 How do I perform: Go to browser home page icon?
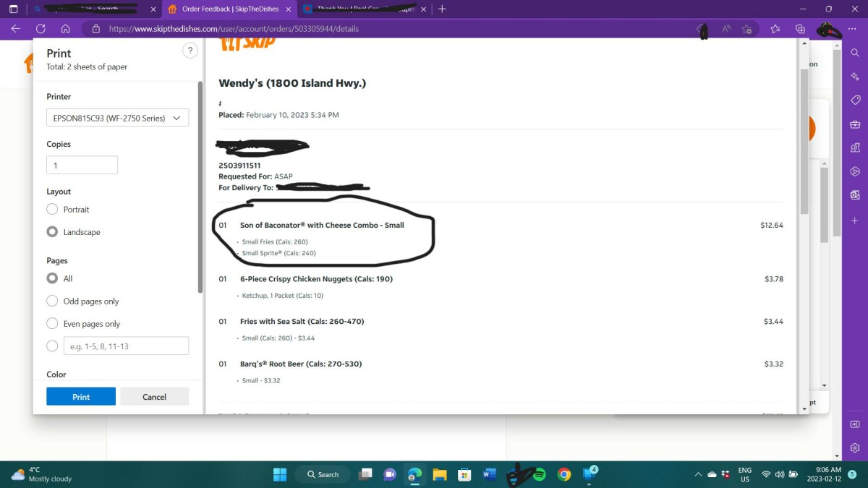(65, 29)
